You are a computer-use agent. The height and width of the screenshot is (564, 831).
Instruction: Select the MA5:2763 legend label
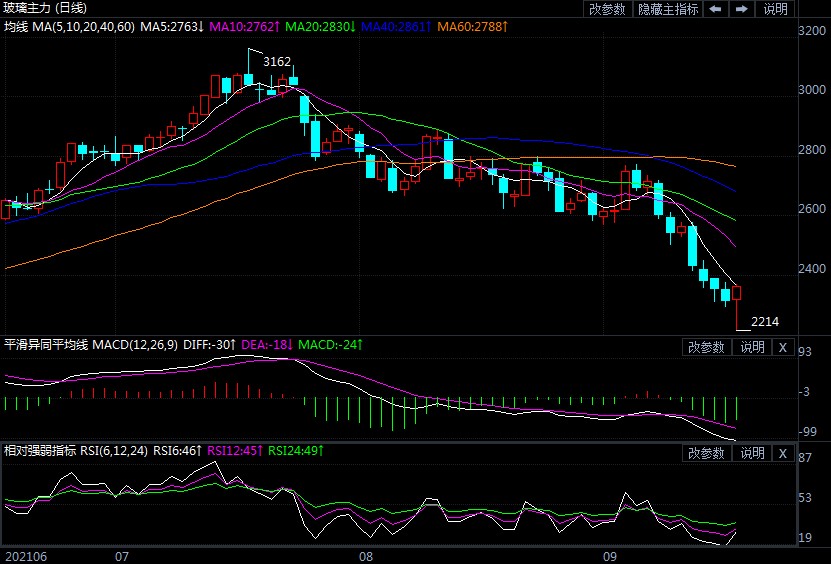[171, 25]
